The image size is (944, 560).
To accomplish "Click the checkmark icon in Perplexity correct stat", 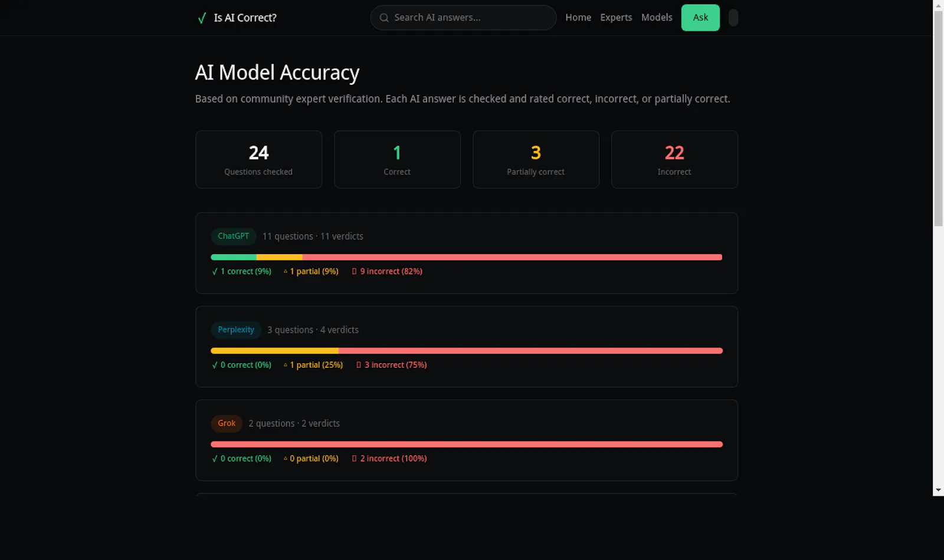I will point(215,365).
